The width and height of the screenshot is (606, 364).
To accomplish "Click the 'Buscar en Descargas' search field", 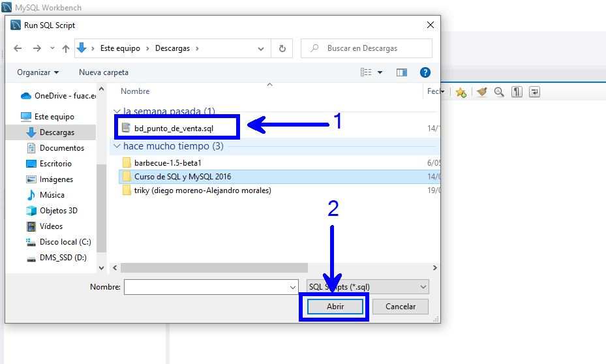I will [x=367, y=48].
